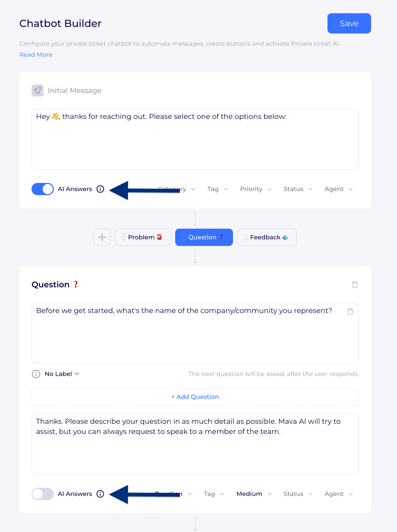Click the info icon next to No Label
This screenshot has width=397, height=532.
click(x=36, y=374)
